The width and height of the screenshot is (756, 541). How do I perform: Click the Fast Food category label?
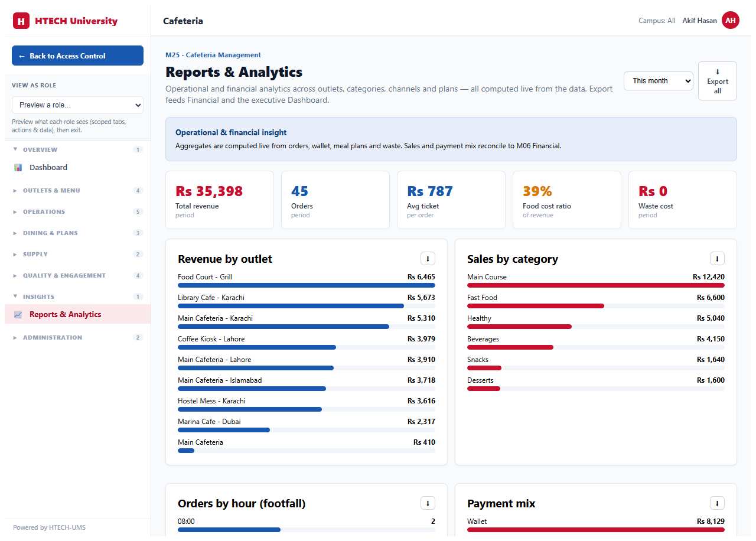(x=482, y=298)
